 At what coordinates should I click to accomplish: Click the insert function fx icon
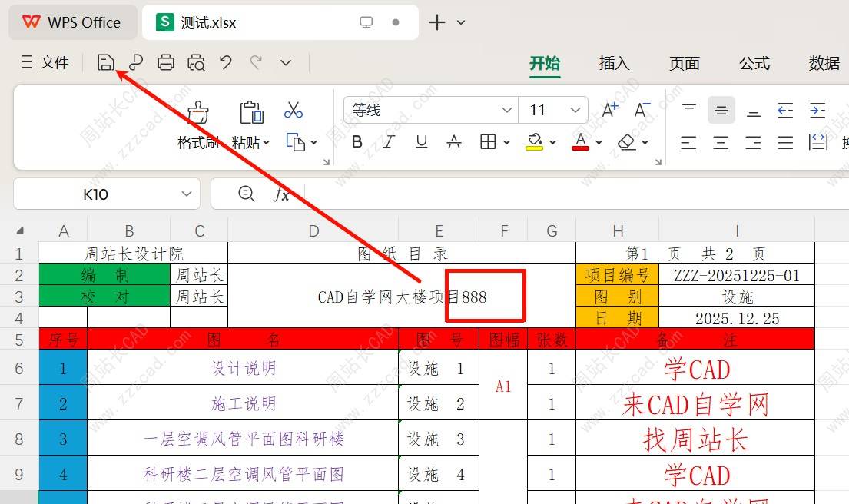pyautogui.click(x=282, y=194)
